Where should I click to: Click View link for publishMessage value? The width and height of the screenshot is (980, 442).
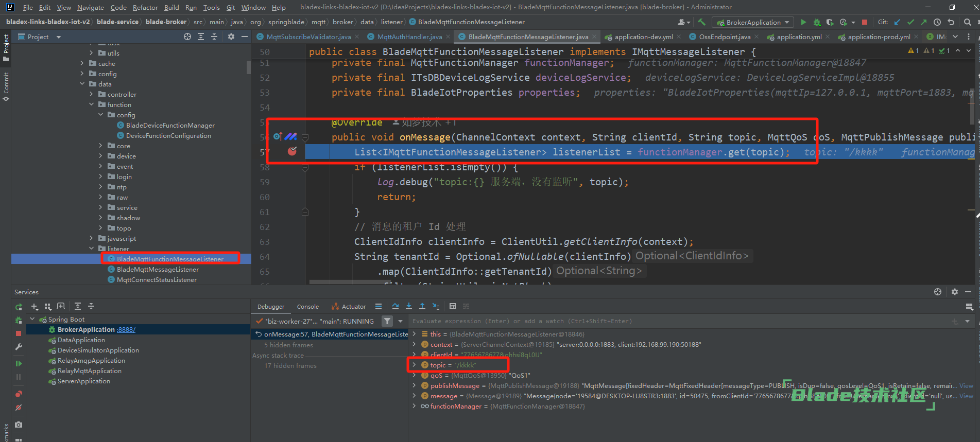coord(967,385)
